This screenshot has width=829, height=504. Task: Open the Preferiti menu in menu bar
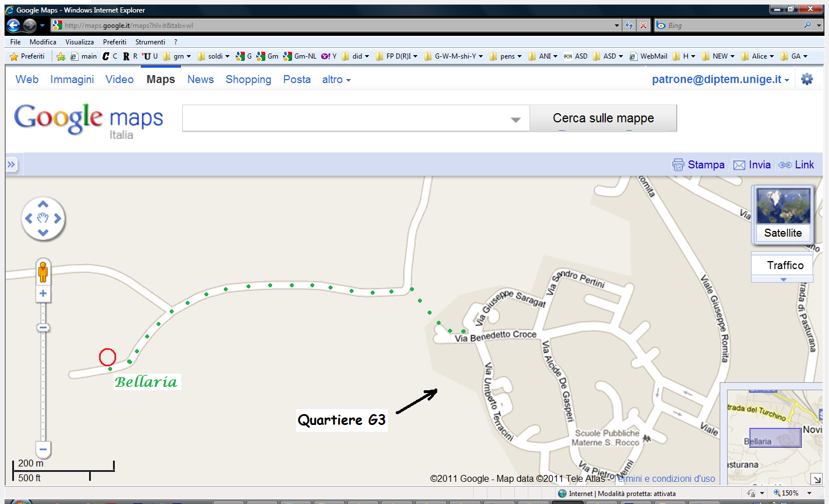[x=114, y=42]
